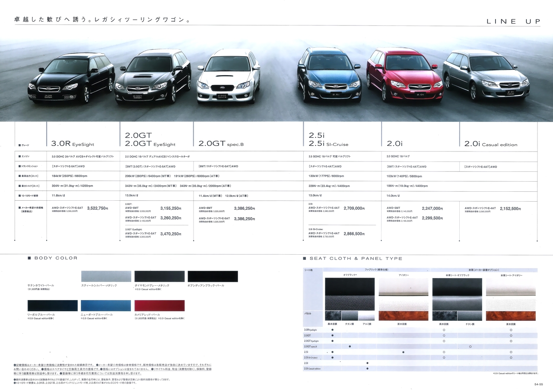Click the 103kW(140PS)/5600rpm output value
This screenshot has height=392, width=553.
pyautogui.click(x=404, y=176)
